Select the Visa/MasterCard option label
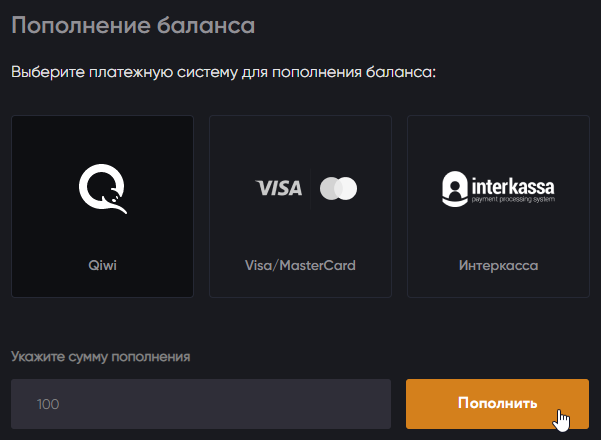The height and width of the screenshot is (440, 601). [x=300, y=266]
